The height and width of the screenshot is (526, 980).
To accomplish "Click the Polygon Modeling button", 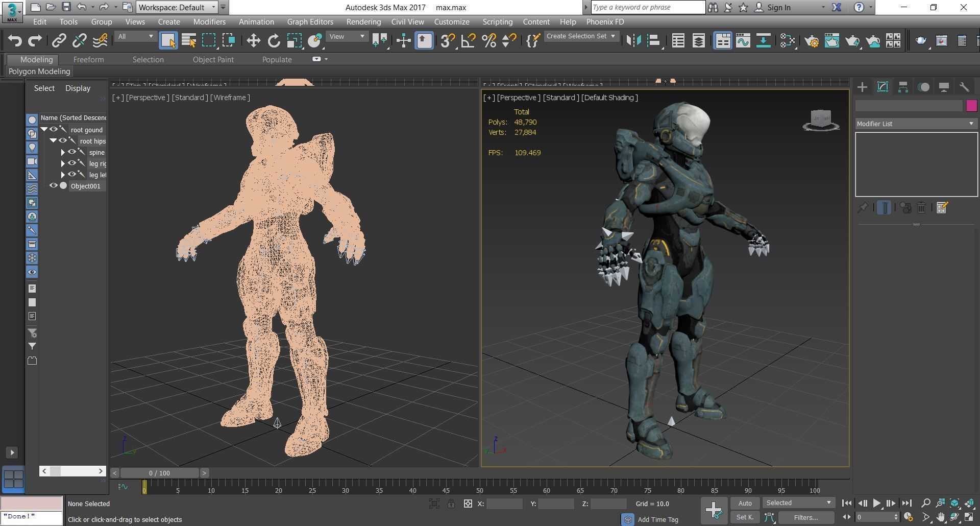I will pyautogui.click(x=39, y=71).
